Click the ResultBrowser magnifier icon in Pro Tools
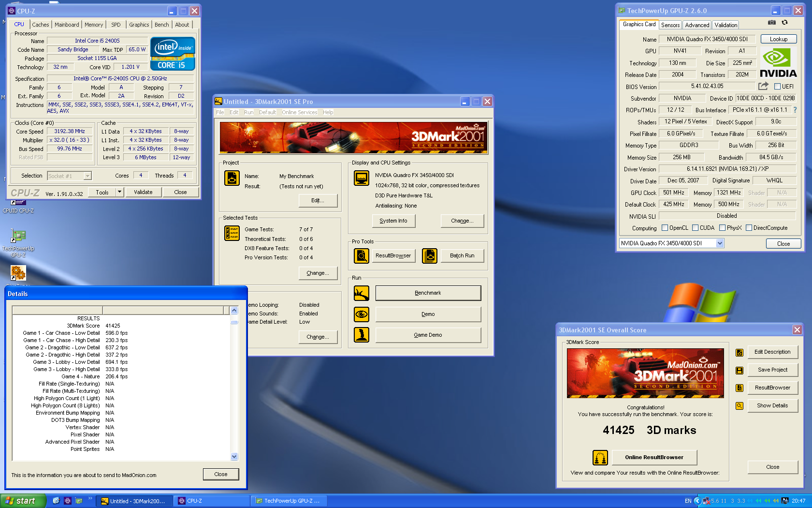812x508 pixels. tap(362, 255)
